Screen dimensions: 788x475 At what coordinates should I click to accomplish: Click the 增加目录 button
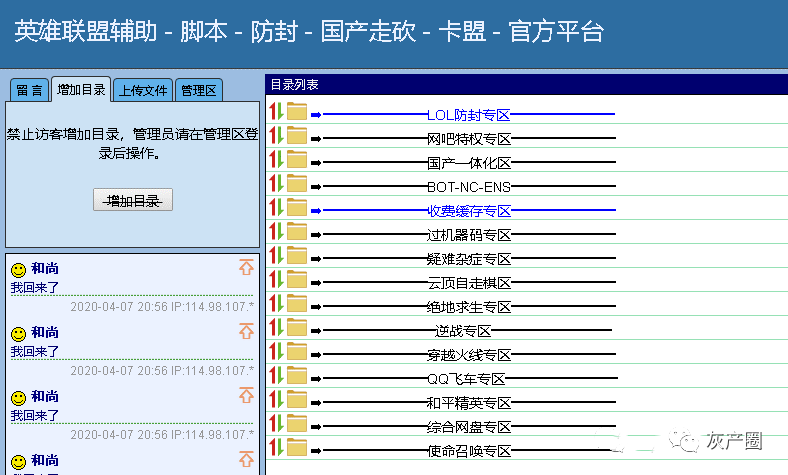(133, 200)
